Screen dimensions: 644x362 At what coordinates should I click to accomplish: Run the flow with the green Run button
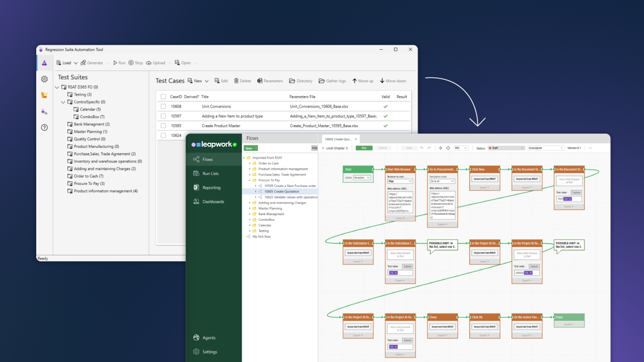point(364,148)
